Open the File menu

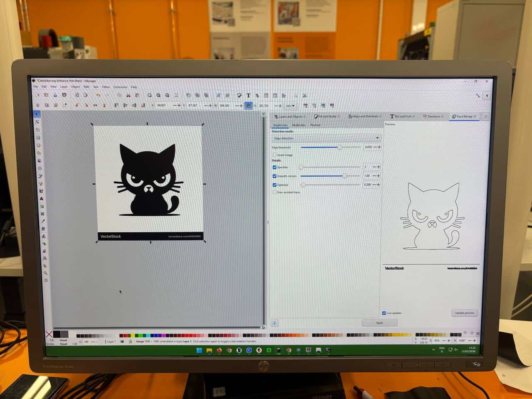(x=36, y=87)
